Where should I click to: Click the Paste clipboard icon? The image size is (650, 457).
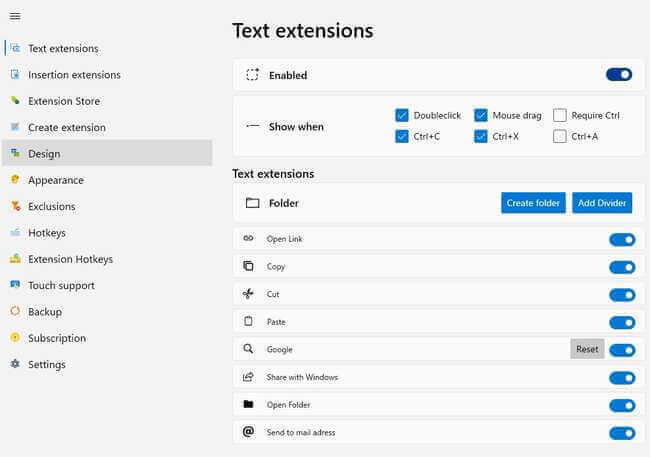248,322
